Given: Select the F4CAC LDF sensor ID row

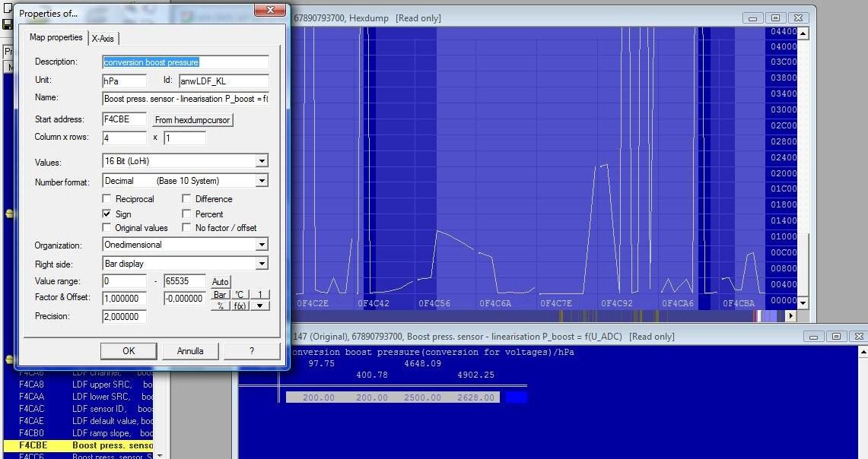Looking at the screenshot, I should 78,409.
